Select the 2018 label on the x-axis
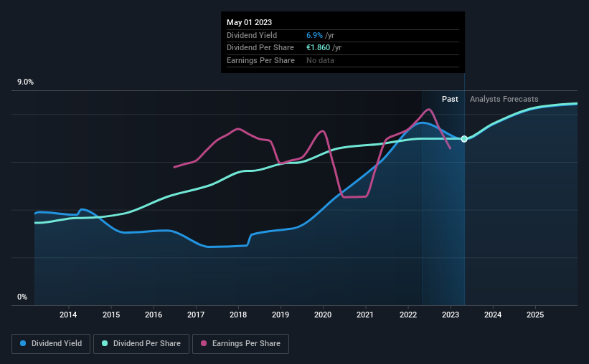This screenshot has width=589, height=364. pyautogui.click(x=238, y=315)
